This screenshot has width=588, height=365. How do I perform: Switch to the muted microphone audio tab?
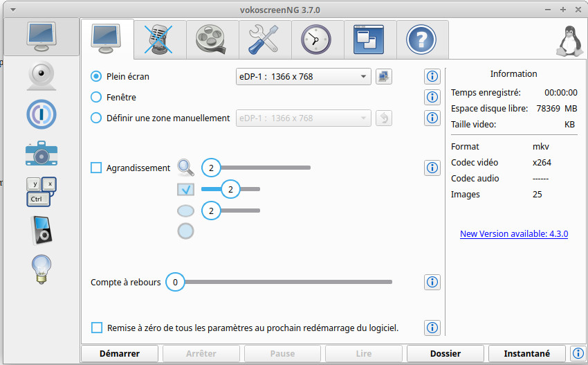(160, 39)
